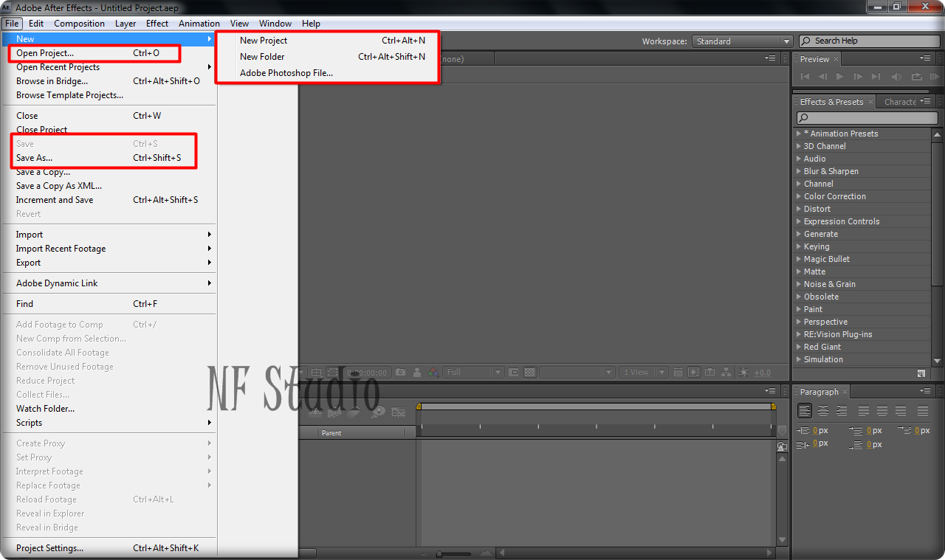
Task: Click the create new animation preset icon
Action: (x=921, y=373)
